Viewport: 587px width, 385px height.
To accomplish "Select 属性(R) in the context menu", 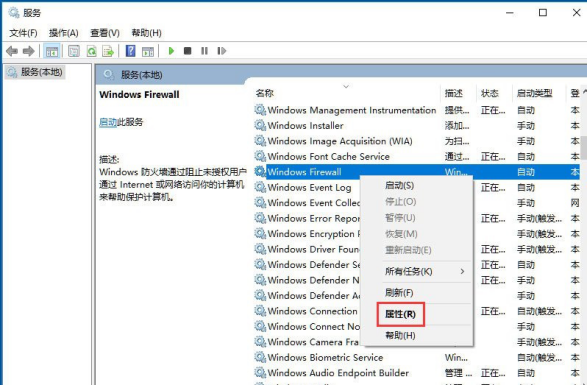I will (x=400, y=314).
